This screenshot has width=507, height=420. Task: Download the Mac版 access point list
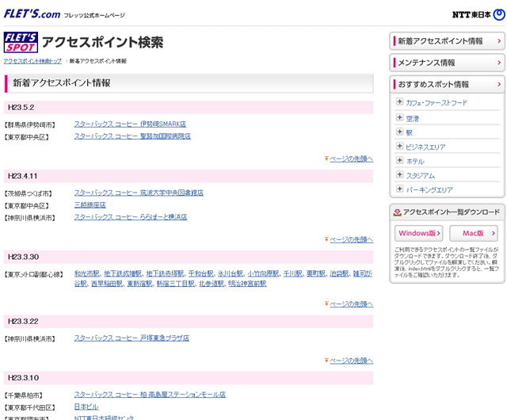[474, 233]
